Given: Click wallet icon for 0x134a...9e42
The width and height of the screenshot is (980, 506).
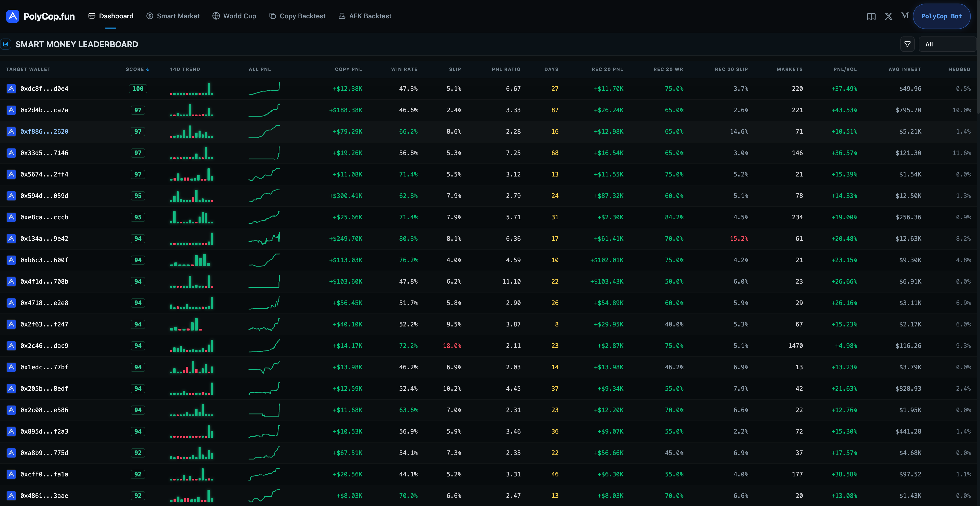Looking at the screenshot, I should 11,238.
